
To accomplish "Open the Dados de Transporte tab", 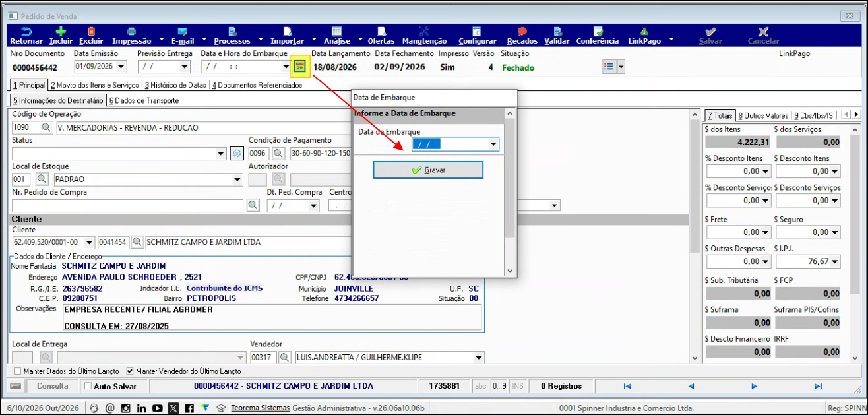I will pos(144,100).
